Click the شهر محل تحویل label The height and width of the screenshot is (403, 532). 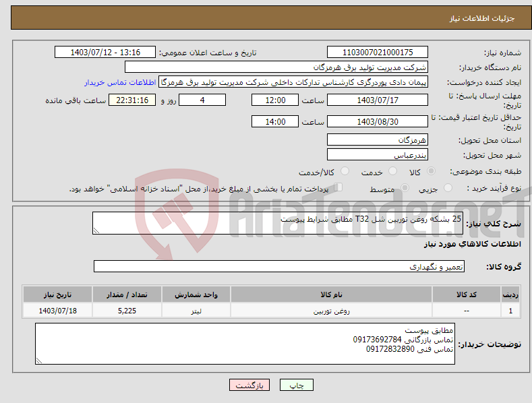coord(492,156)
